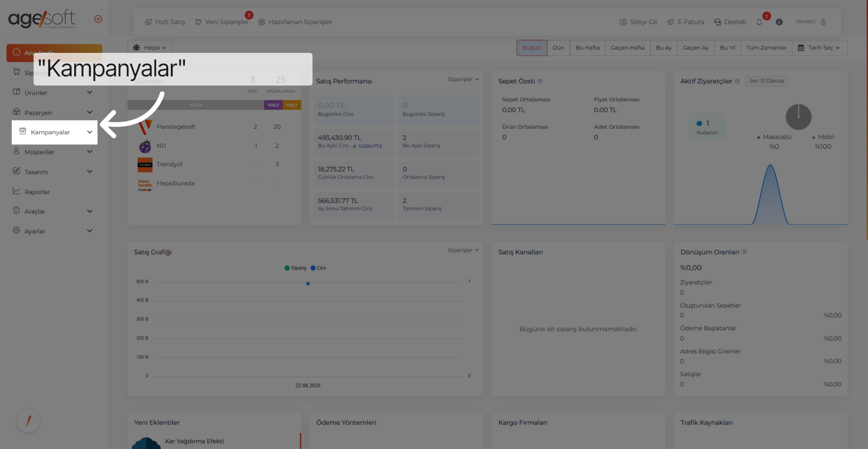Click Dönüşüm Oranları help icon
The height and width of the screenshot is (449, 868).
pyautogui.click(x=744, y=252)
